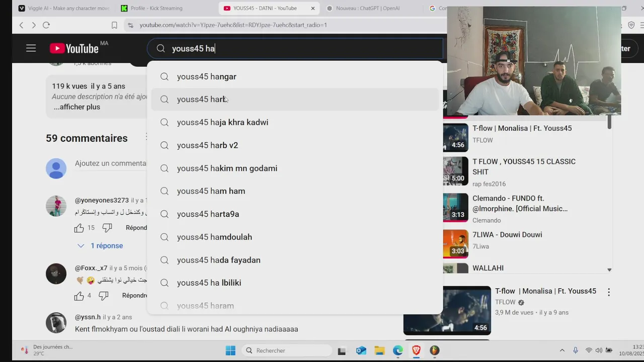Click the microphone tray icon
644x362 pixels.
coord(576,350)
